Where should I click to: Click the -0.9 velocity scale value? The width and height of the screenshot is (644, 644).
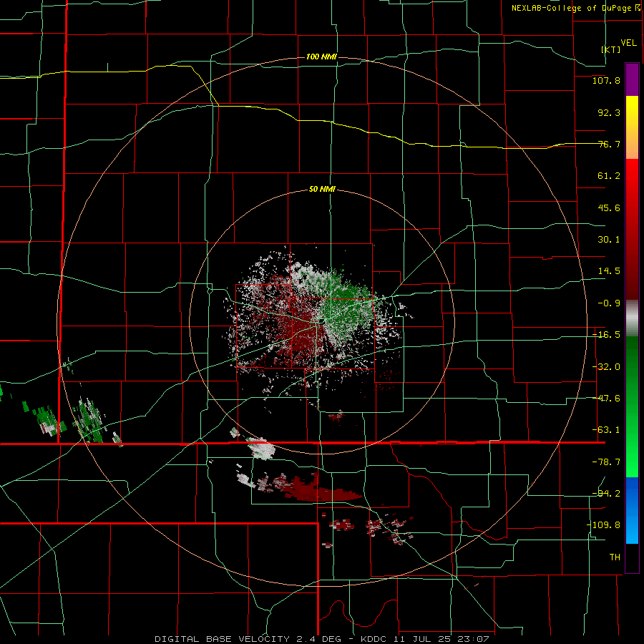click(x=609, y=303)
